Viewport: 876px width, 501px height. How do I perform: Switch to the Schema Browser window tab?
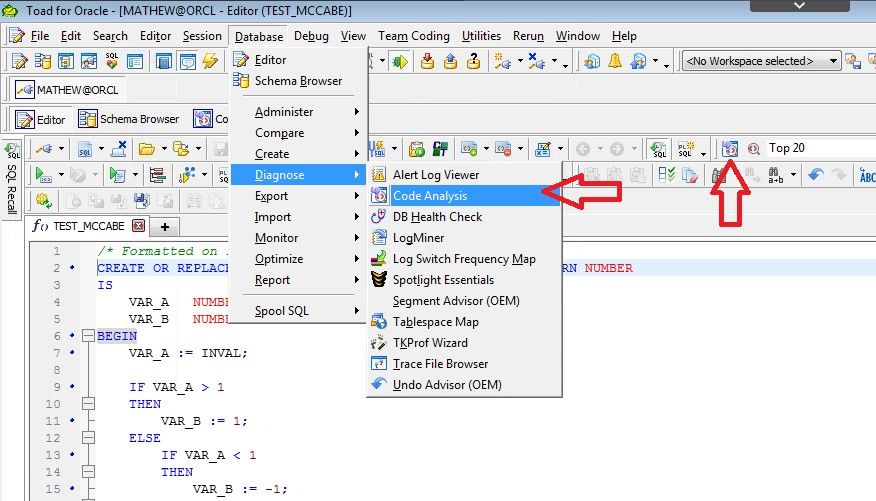[x=129, y=119]
